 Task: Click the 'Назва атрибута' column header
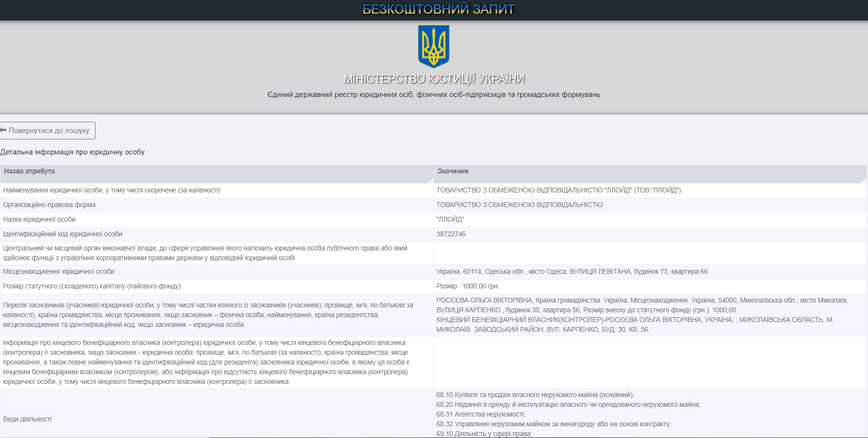click(29, 171)
